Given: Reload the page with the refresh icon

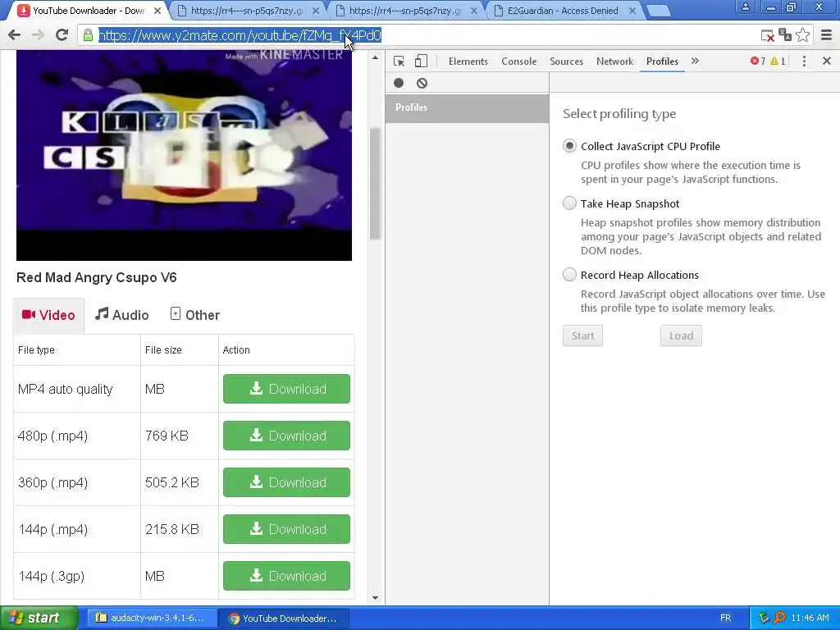Looking at the screenshot, I should tap(62, 35).
